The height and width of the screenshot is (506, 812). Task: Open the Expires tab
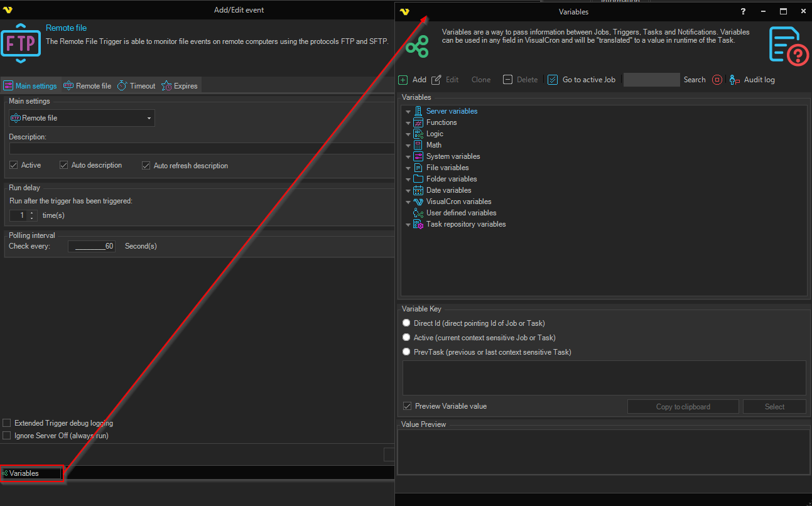180,86
